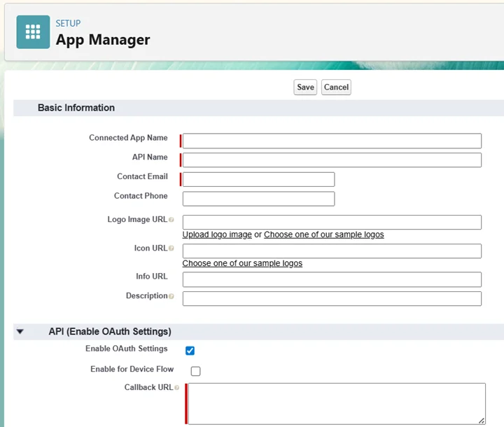
Task: Select the Contact Email text box
Action: (258, 179)
